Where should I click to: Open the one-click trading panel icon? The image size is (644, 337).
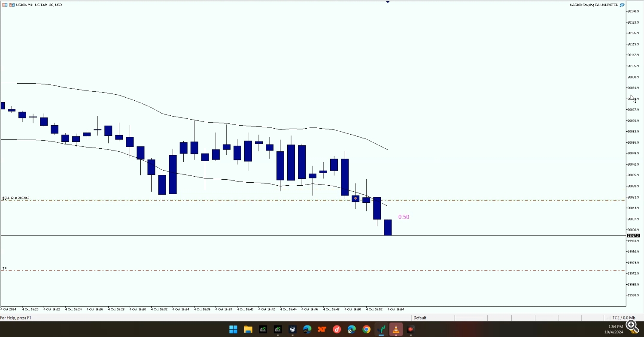point(4,5)
